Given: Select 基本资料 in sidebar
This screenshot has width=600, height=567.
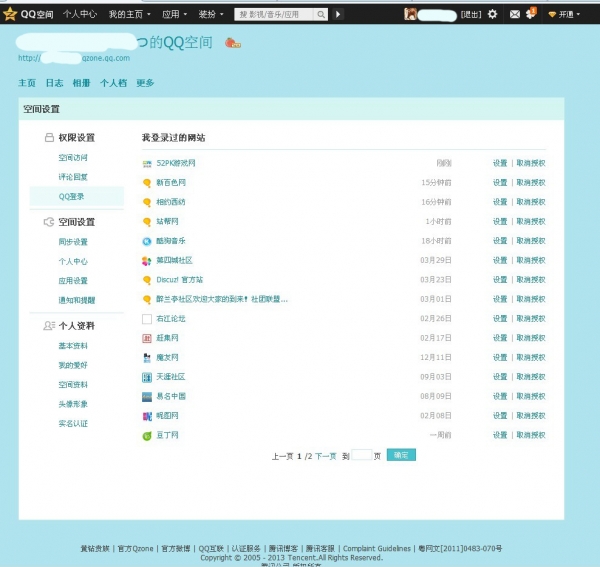Looking at the screenshot, I should [x=73, y=346].
